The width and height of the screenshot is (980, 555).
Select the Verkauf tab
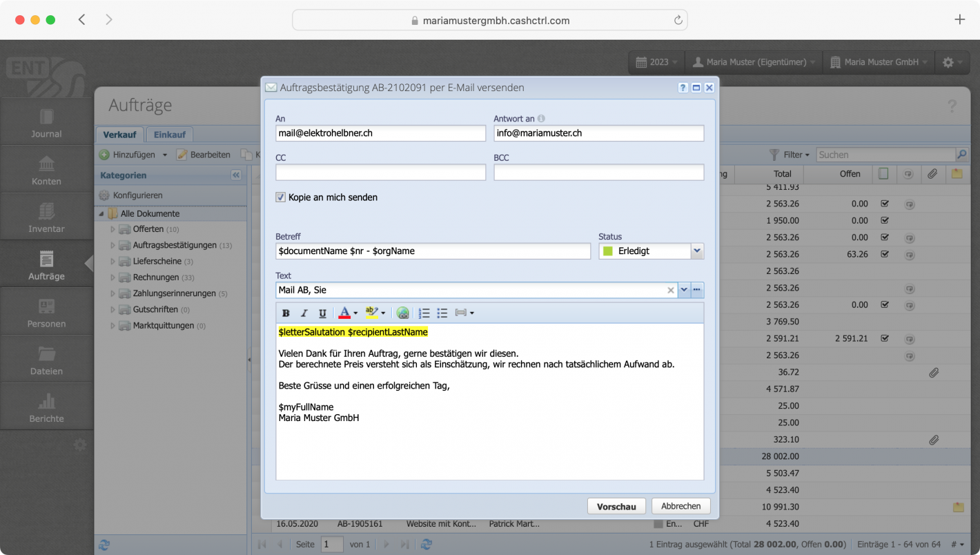[119, 134]
